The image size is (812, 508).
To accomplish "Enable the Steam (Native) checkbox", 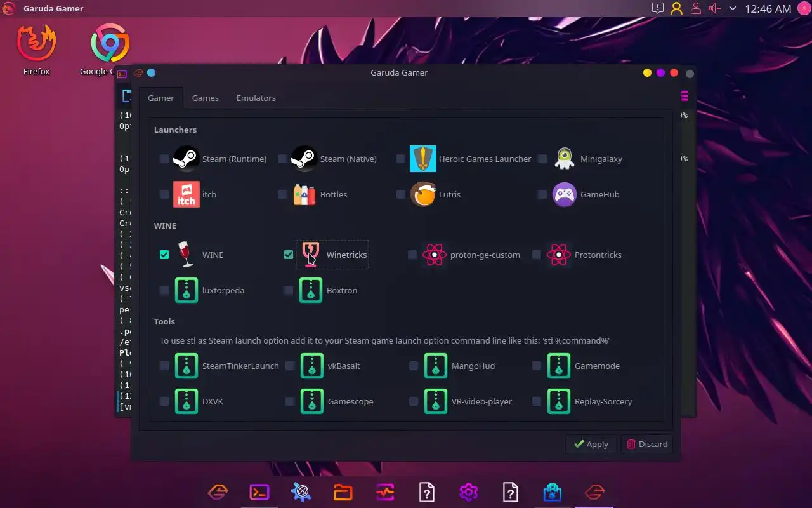I will click(282, 159).
